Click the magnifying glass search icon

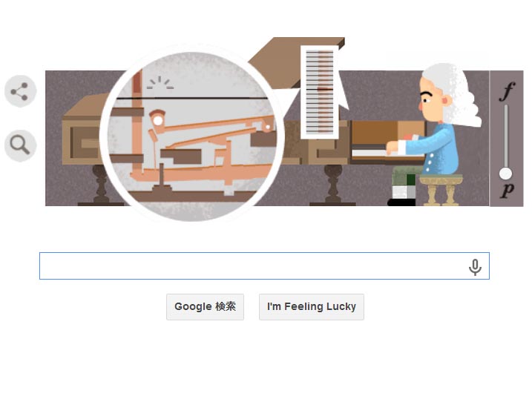[20, 145]
